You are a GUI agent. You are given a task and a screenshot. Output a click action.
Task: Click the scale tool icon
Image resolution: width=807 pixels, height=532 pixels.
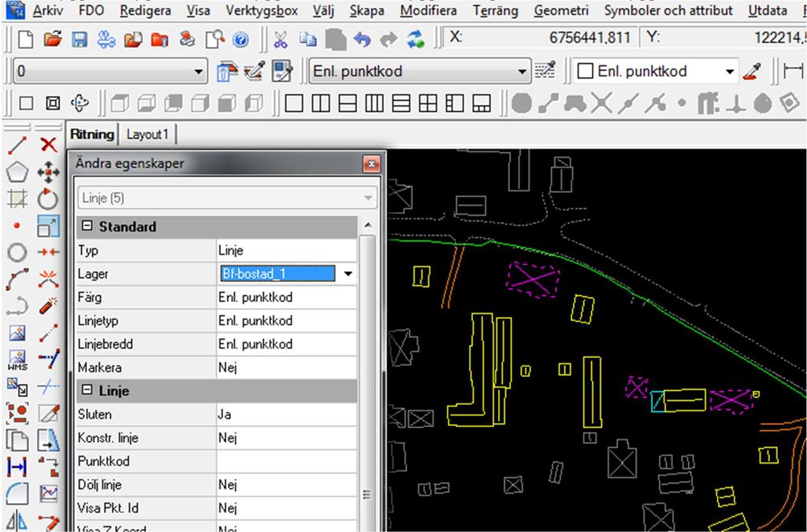(x=48, y=226)
